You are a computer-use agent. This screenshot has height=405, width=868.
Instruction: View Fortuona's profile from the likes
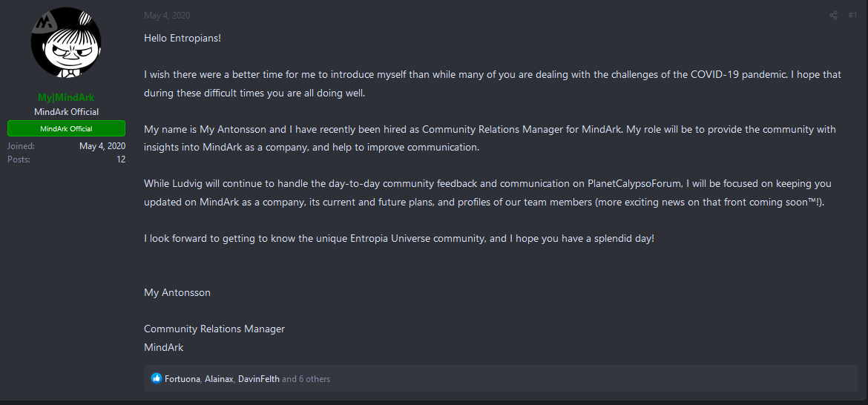pos(182,379)
